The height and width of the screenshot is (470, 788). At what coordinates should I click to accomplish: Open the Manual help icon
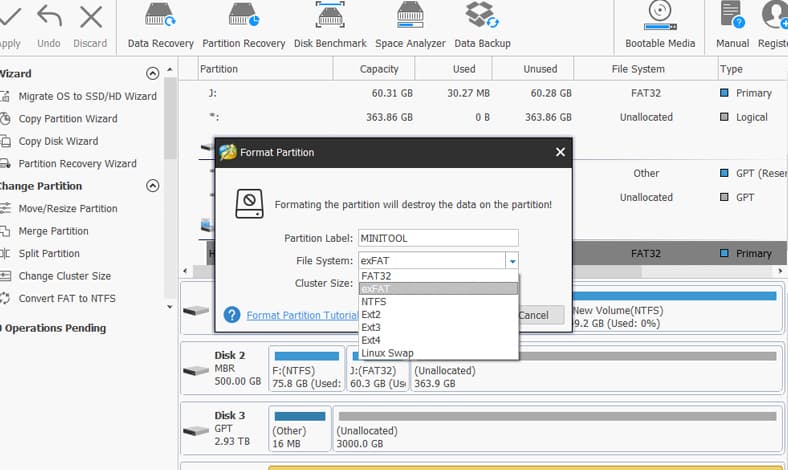click(732, 26)
